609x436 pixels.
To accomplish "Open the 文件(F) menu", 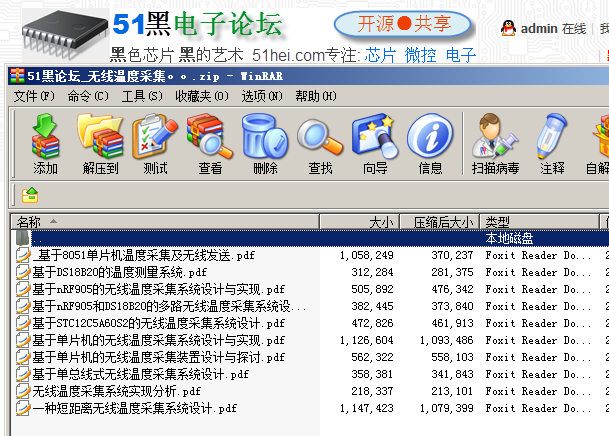I will (34, 96).
